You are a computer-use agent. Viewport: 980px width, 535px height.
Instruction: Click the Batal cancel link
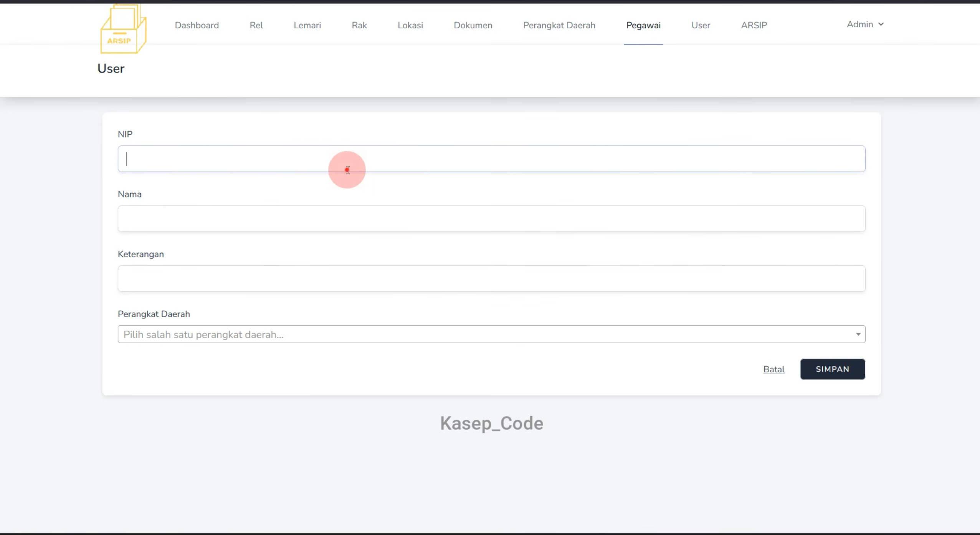[774, 369]
